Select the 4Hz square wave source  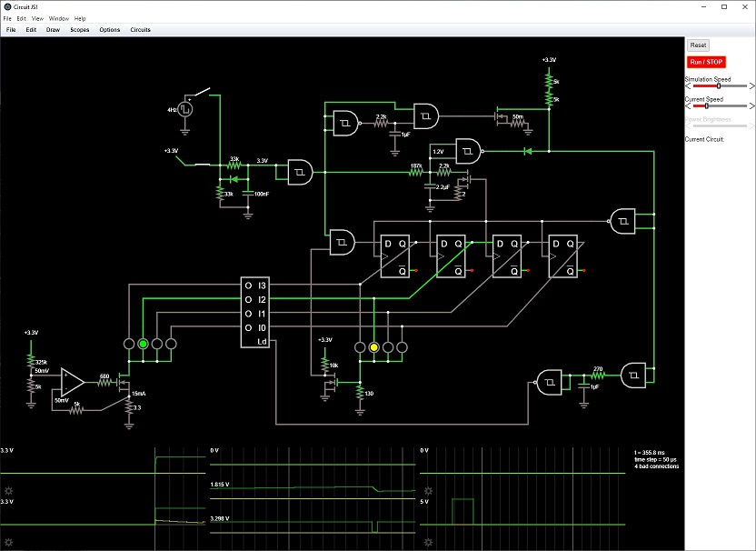pos(185,109)
